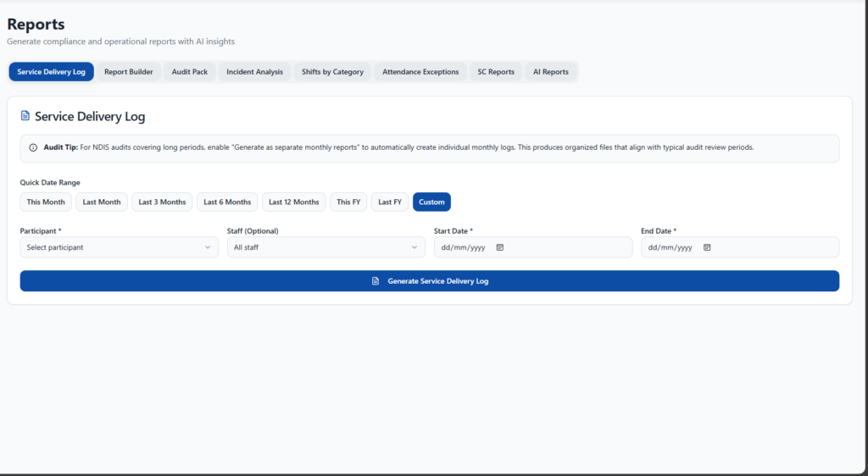Click the document icon beside Service Delivery Log heading
The image size is (868, 476).
point(25,116)
